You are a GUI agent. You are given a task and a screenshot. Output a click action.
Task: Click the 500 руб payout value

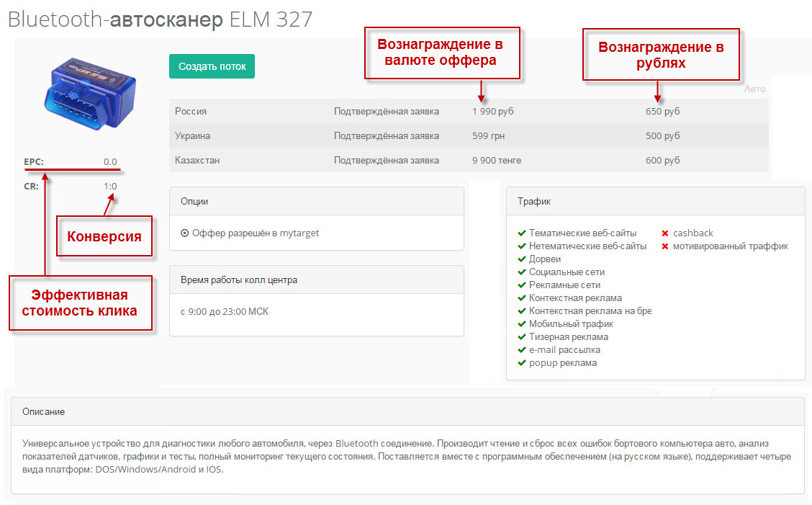[x=663, y=136]
